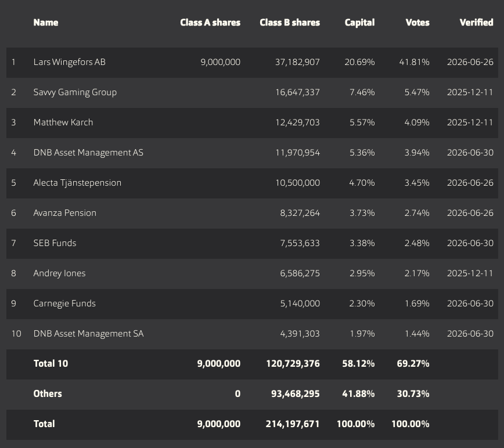Click Class A shares value 9,000,000 for Lars Wingefors AB
Screen dimensions: 504x448
221,62
